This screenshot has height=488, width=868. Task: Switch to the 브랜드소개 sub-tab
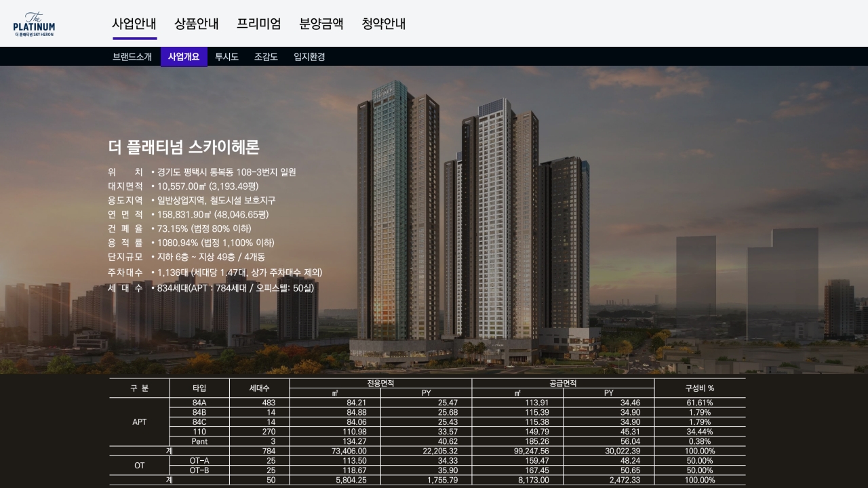[x=132, y=57]
